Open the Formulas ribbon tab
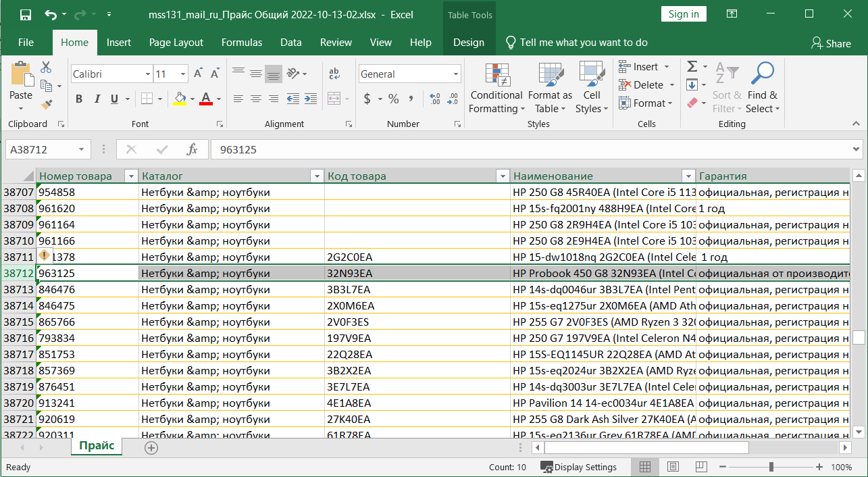Viewport: 868px width, 477px height. (x=241, y=43)
